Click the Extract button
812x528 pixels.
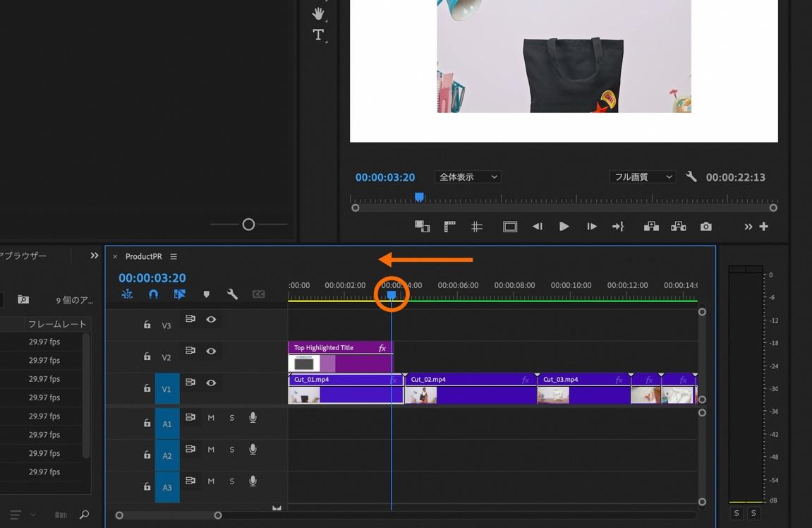[679, 227]
